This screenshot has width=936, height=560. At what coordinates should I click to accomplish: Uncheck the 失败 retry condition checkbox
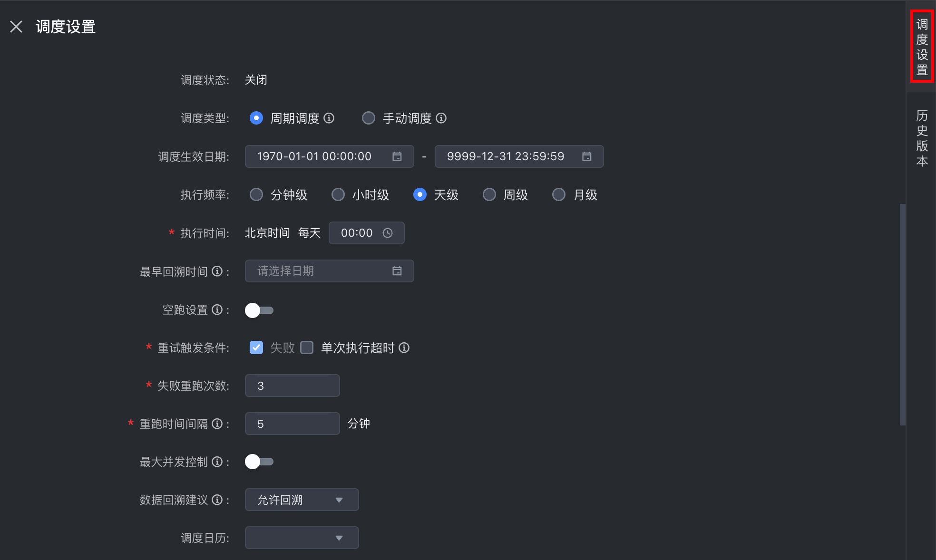click(x=256, y=348)
